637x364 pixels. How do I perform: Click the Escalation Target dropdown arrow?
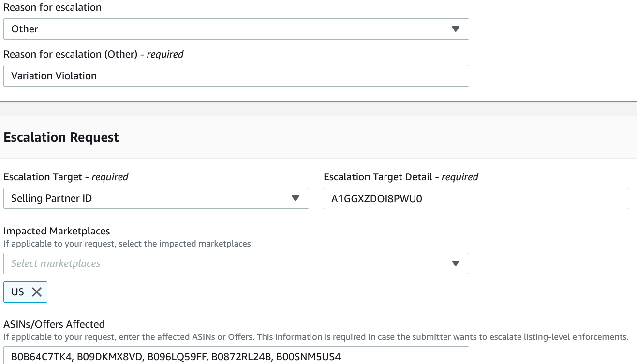(296, 198)
